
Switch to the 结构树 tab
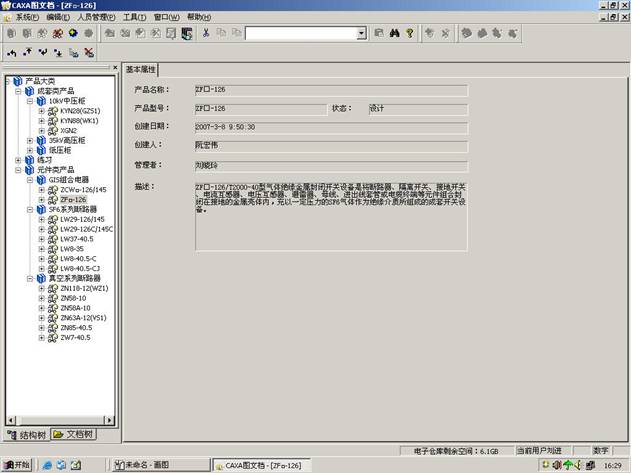pyautogui.click(x=26, y=434)
